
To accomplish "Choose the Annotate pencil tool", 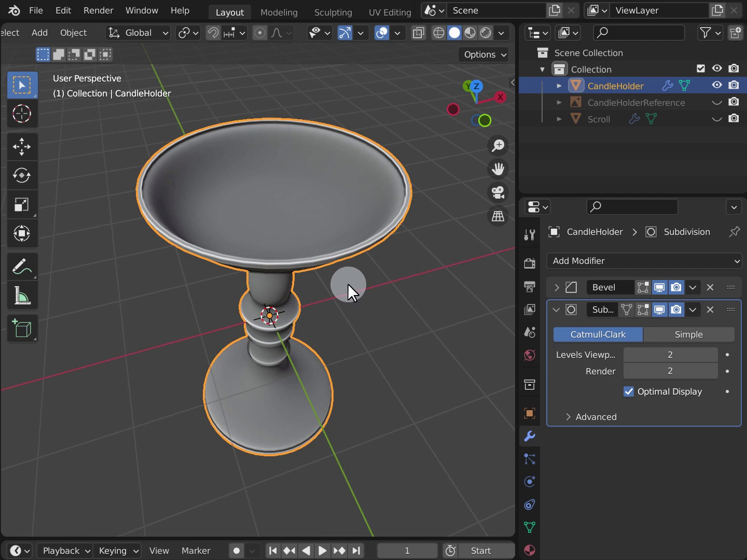I will tap(22, 267).
